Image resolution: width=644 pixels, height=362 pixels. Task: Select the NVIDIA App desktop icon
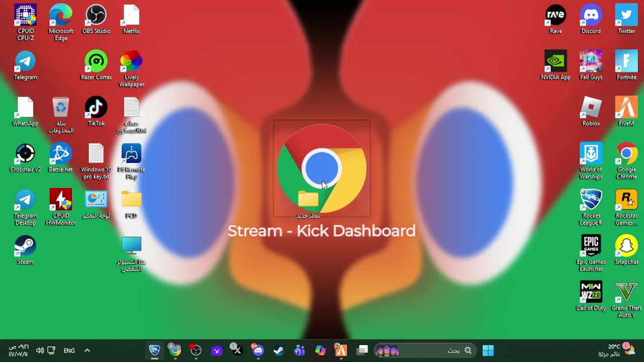pos(556,65)
